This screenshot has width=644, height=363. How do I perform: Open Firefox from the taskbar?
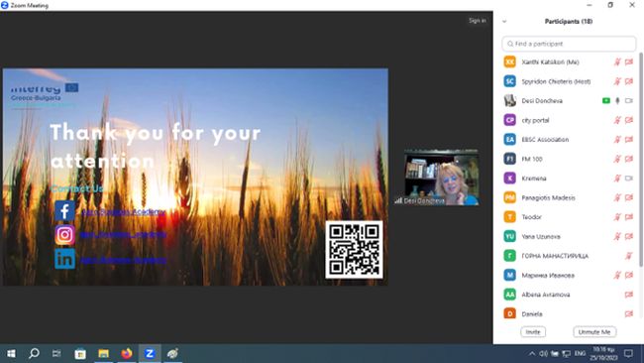[127, 353]
